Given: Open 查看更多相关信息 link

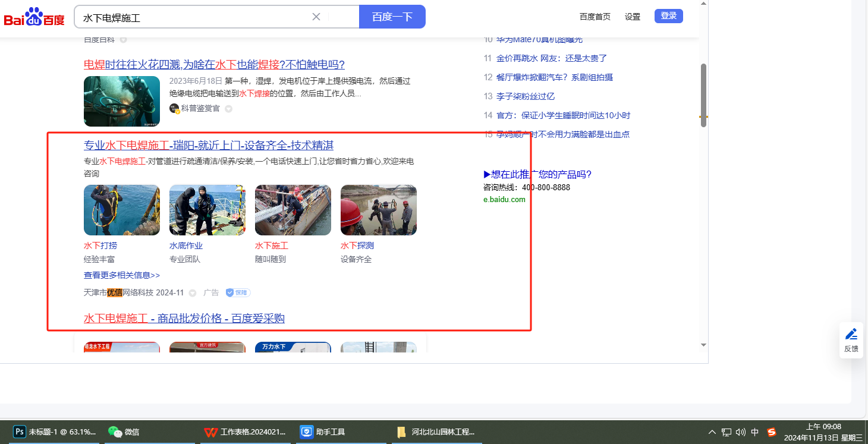Looking at the screenshot, I should pyautogui.click(x=122, y=275).
